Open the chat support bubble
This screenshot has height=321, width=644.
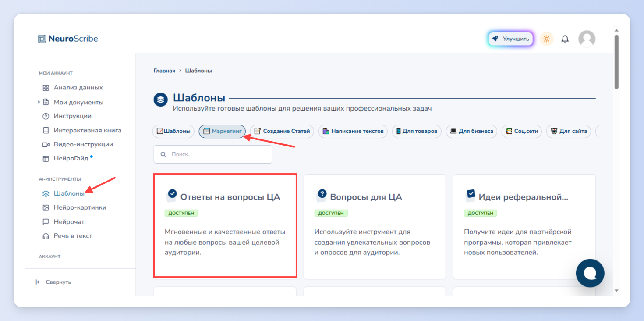pos(590,273)
